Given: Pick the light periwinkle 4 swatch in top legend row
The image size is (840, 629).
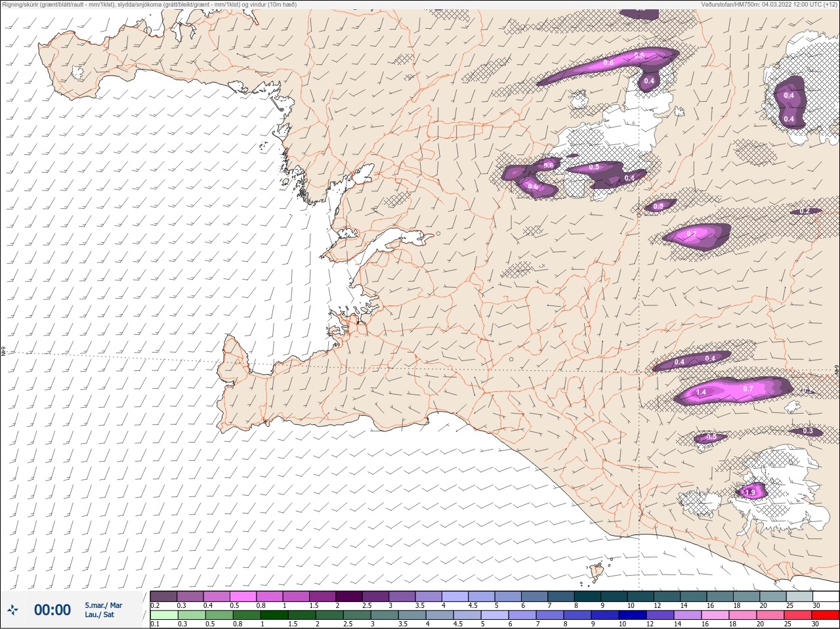Looking at the screenshot, I should point(455,596).
